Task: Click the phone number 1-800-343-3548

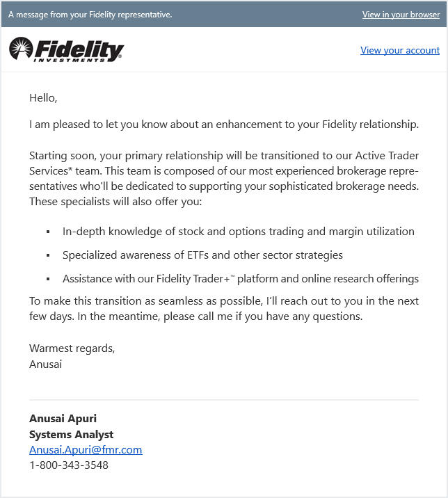Action: click(69, 465)
